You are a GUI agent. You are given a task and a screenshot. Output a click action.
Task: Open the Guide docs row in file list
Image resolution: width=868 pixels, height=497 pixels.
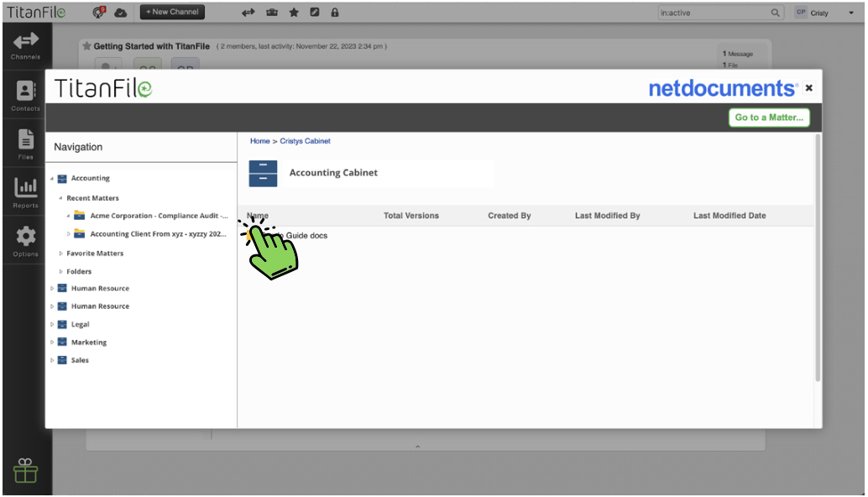tap(306, 235)
